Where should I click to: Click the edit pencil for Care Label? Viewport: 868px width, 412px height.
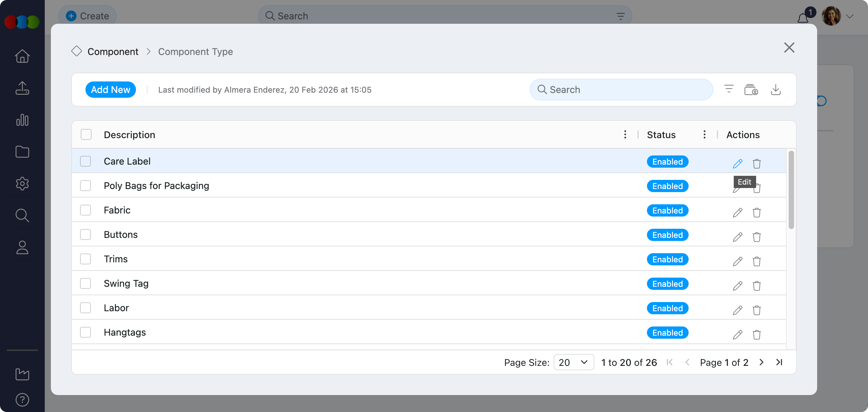click(x=737, y=164)
